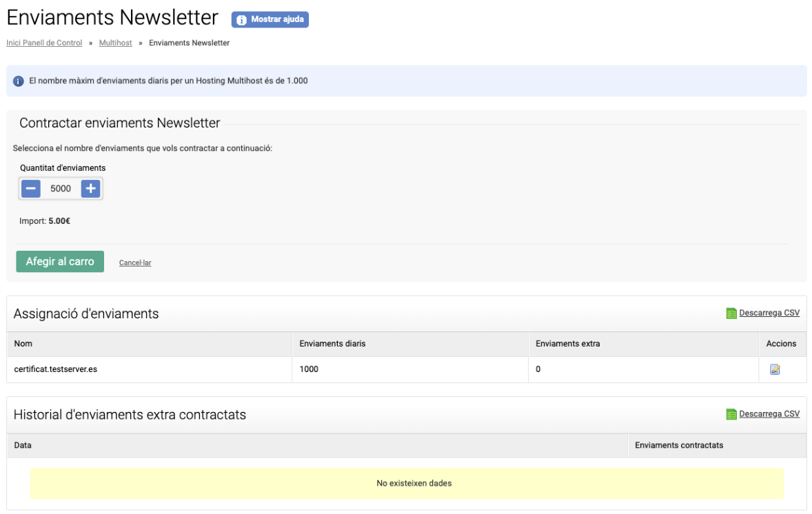
Task: Click the CSV spreadsheet icon in Assignació d'enviaments
Action: [731, 313]
